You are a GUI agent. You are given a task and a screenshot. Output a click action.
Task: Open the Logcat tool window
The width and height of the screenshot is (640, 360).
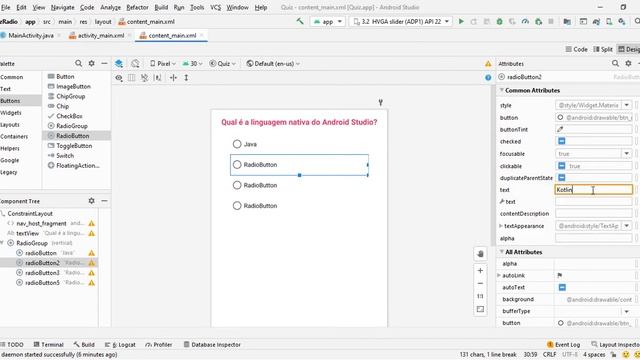pyautogui.click(x=120, y=344)
